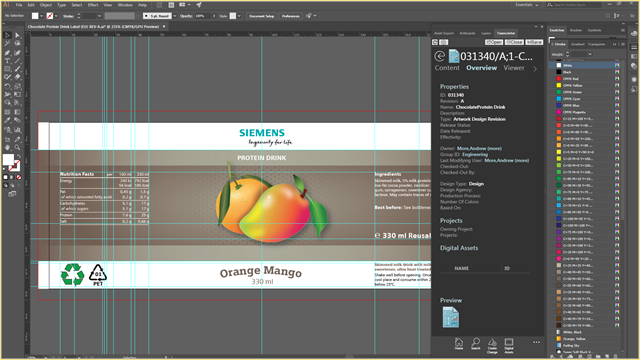Open Teamcenter Home icon

coord(459,345)
